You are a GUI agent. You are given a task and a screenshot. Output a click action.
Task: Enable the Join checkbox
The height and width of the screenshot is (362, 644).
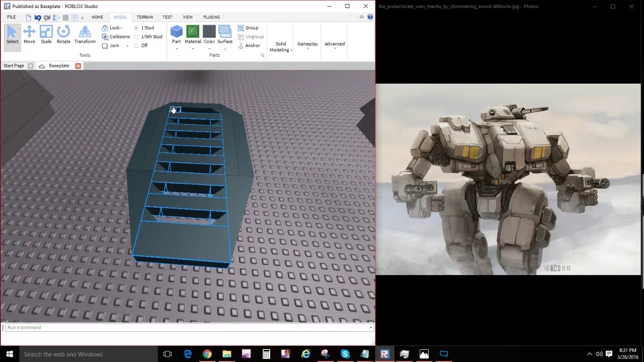tap(105, 46)
